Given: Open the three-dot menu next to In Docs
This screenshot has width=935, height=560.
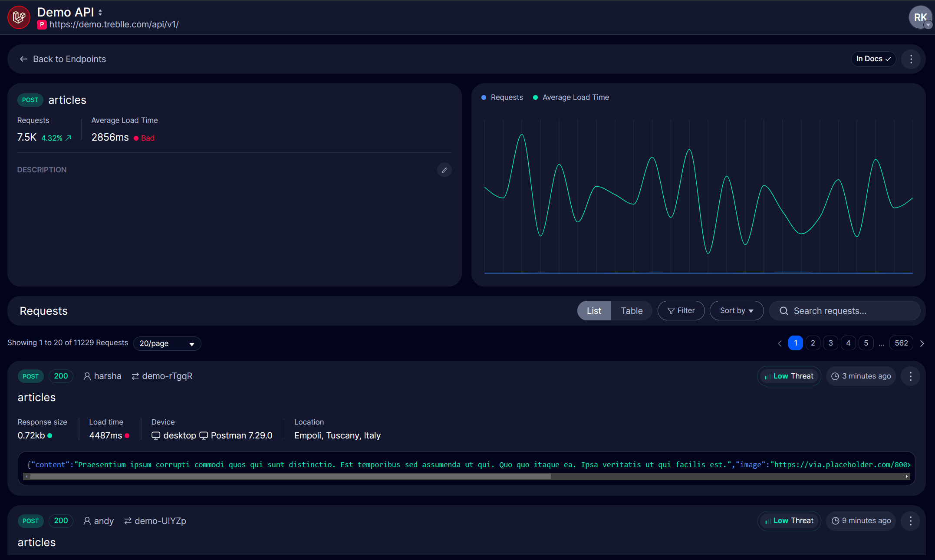Looking at the screenshot, I should click(x=911, y=59).
